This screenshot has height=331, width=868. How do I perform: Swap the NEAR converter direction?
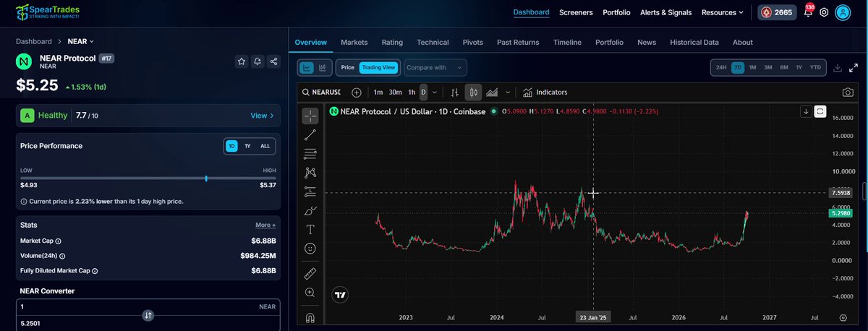148,315
